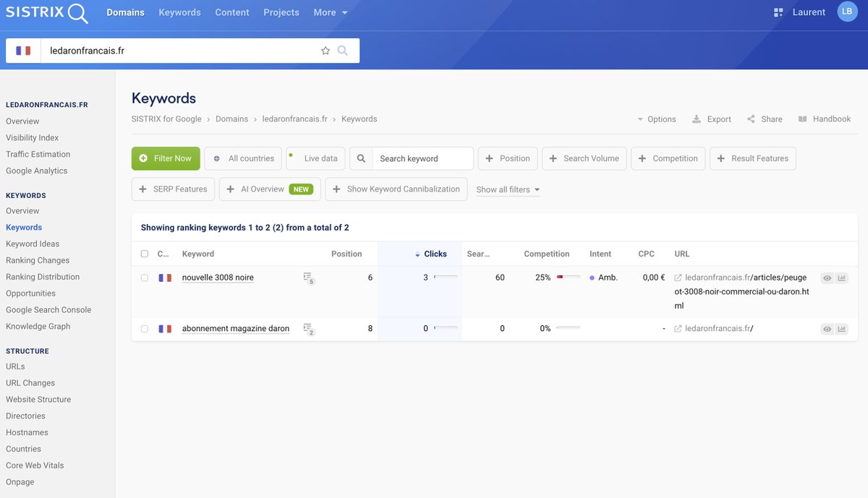868x498 pixels.
Task: Add a Competition filter
Action: click(668, 158)
